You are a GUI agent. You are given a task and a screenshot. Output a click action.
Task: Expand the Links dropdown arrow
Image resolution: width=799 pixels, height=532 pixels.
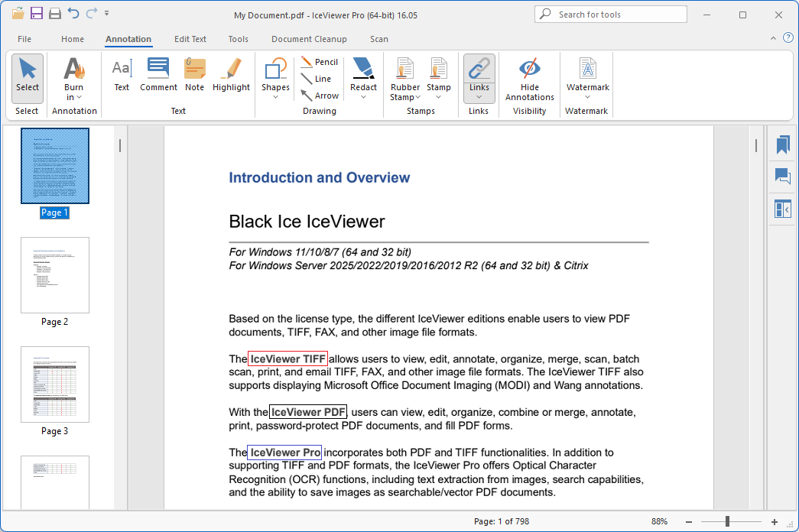(x=479, y=97)
